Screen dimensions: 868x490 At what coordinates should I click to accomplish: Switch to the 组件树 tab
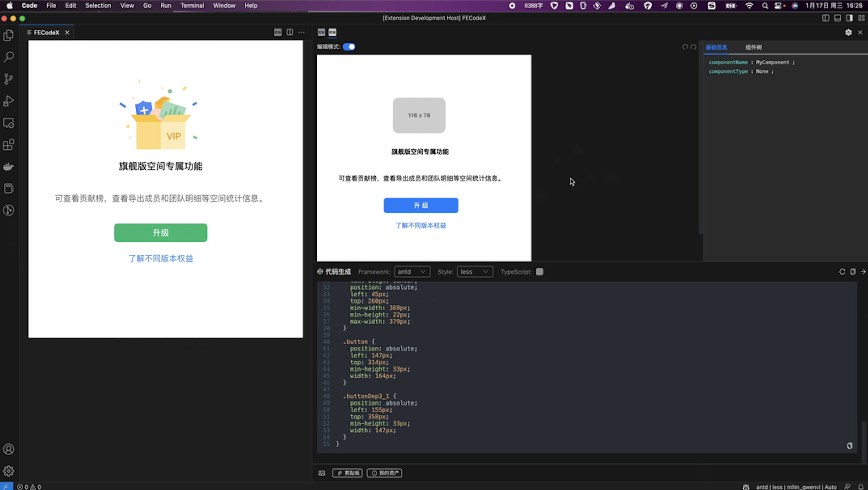(x=754, y=47)
